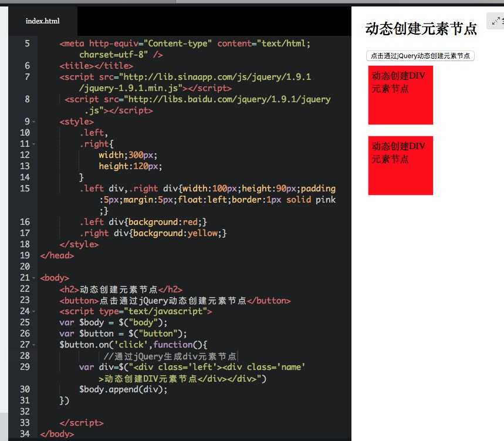Click the var div=$ assignment line
The image size is (504, 441).
(x=192, y=373)
